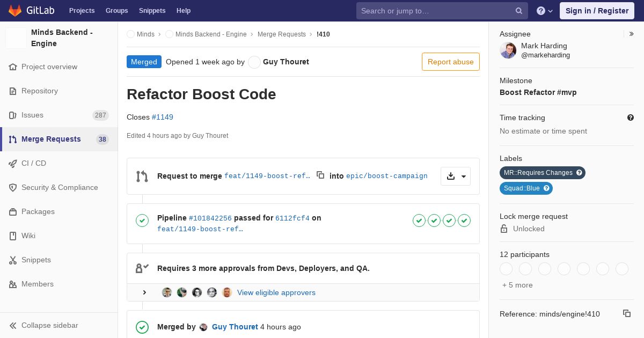Open Minds Backend - Engine project title

pyautogui.click(x=62, y=38)
